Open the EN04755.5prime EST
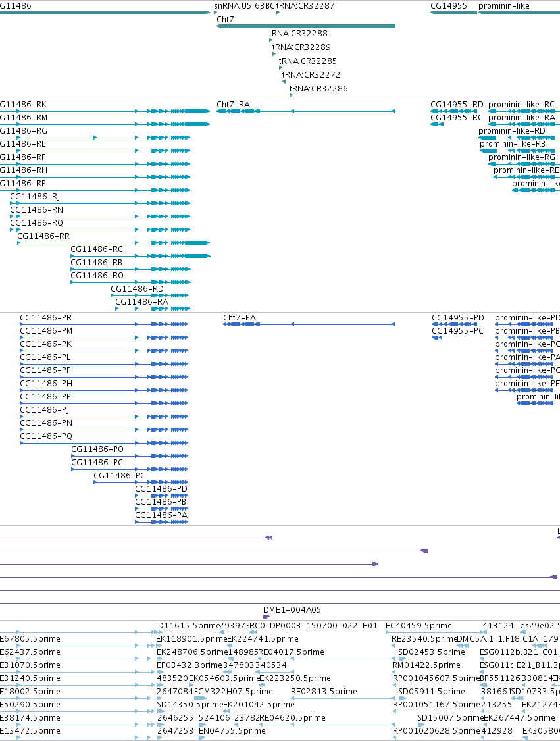 pos(232,732)
